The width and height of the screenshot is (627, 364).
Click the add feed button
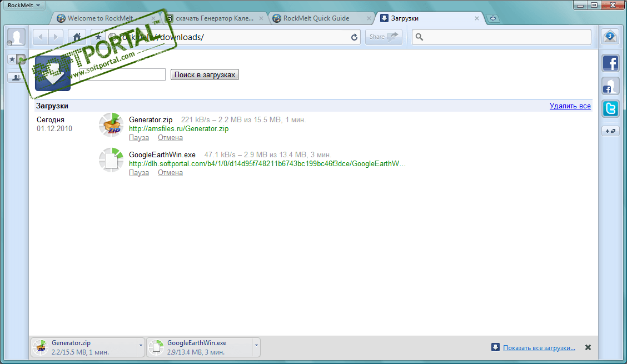tap(610, 131)
